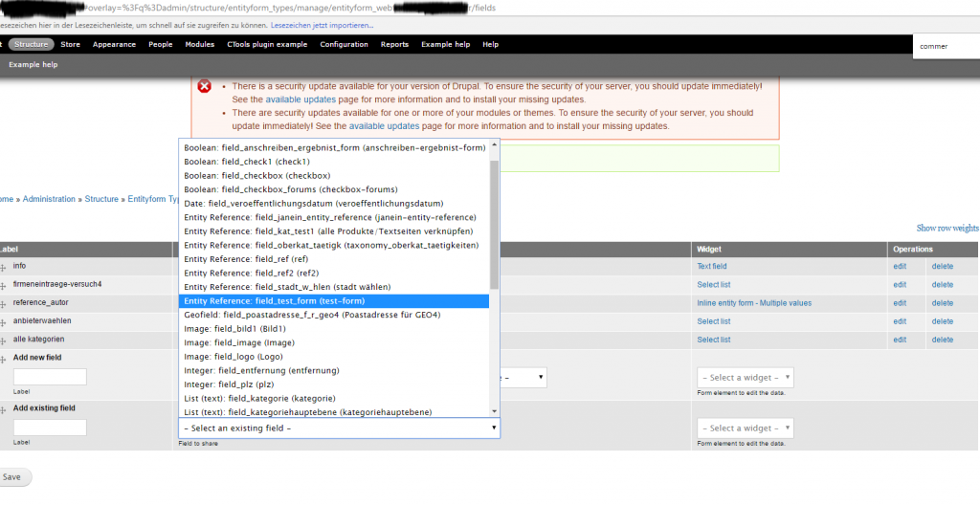Click the drag handle beside reference_autor

coord(3,304)
